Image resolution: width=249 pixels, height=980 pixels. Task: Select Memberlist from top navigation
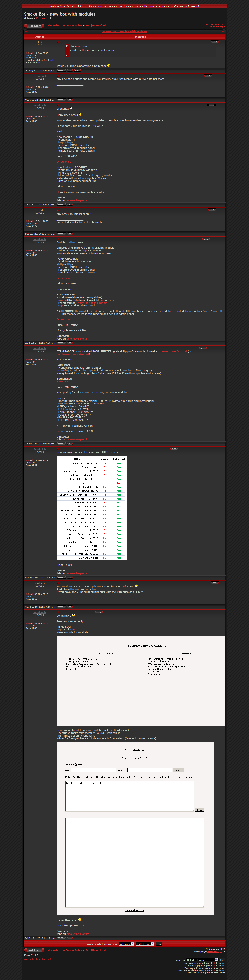click(x=141, y=6)
